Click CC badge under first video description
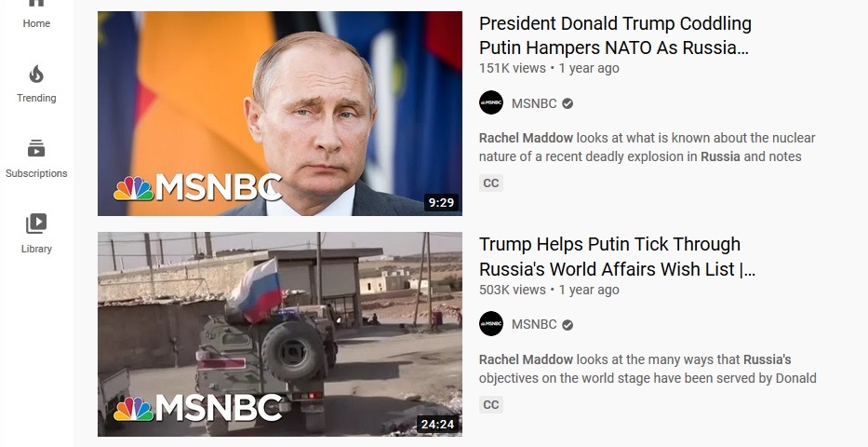Image resolution: width=868 pixels, height=447 pixels. tap(491, 183)
